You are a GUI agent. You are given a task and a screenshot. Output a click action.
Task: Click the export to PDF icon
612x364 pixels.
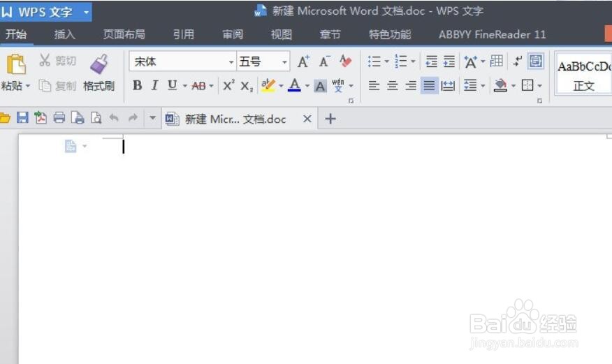pos(41,117)
